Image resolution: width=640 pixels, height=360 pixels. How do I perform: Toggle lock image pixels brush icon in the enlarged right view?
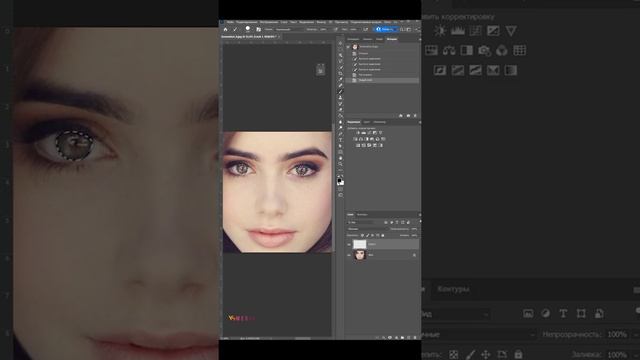pyautogui.click(x=470, y=354)
